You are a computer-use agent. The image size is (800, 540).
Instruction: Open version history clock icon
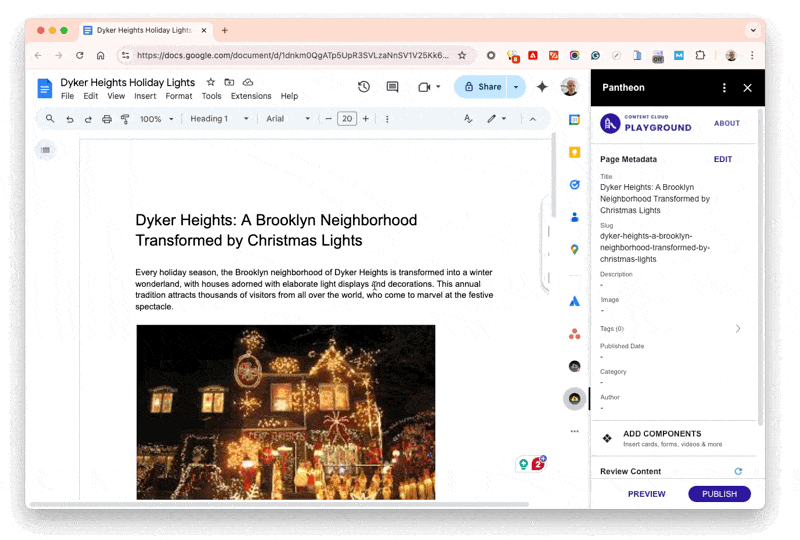click(x=364, y=87)
